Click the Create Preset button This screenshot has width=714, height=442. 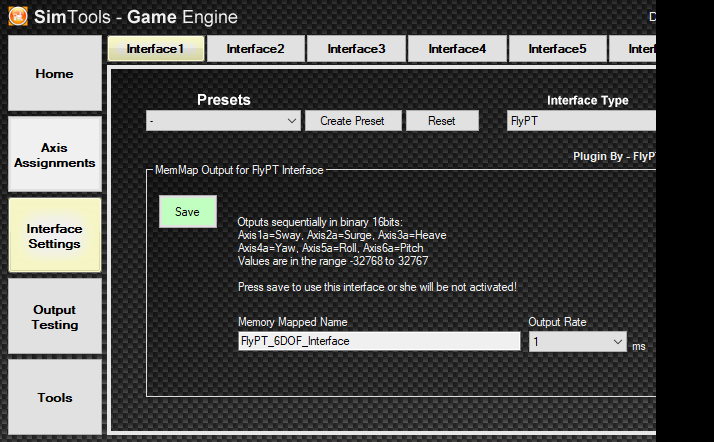353,121
